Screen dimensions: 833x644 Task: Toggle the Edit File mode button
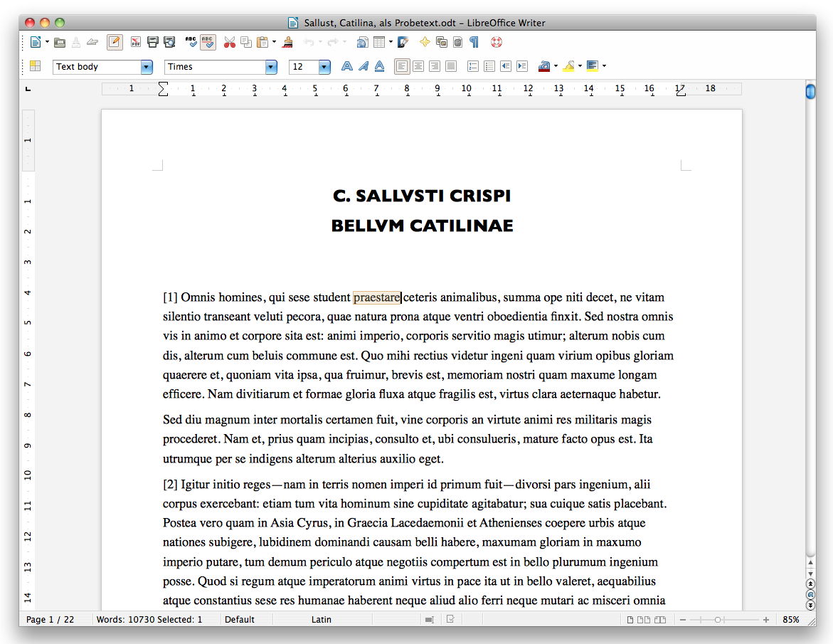click(x=115, y=43)
